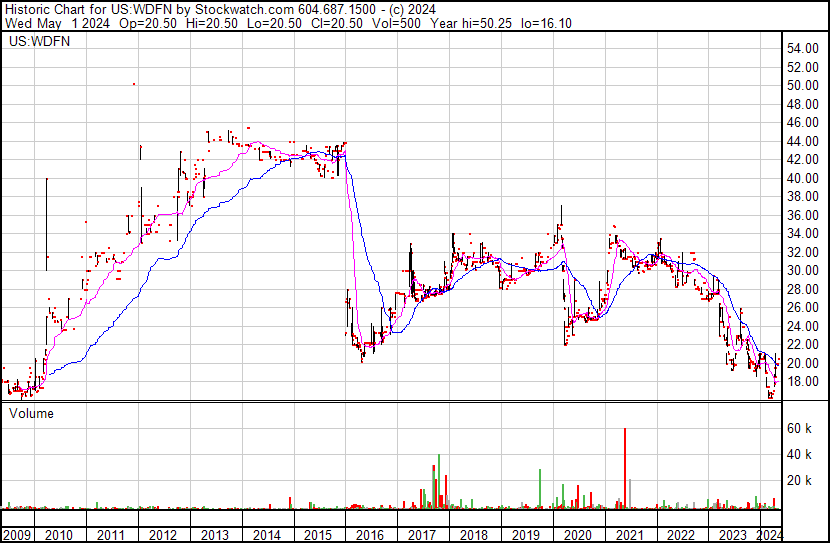830x543 pixels.
Task: Click the tallest red volume bar in 2021
Action: 625,468
